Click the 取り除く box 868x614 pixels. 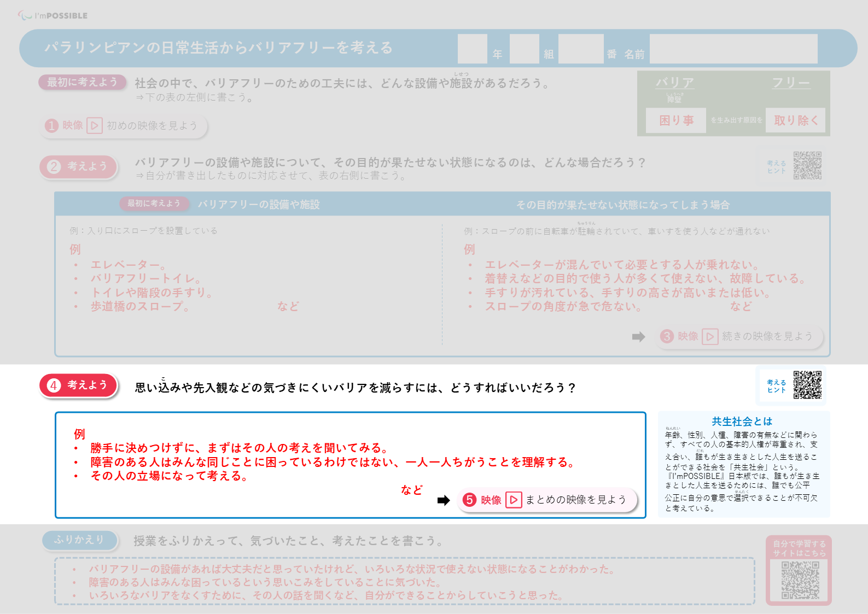point(795,120)
